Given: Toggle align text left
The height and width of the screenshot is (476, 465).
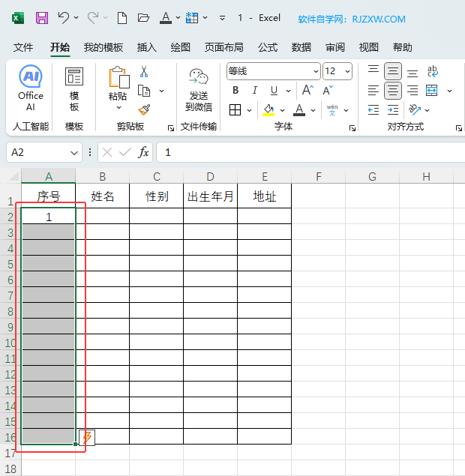Looking at the screenshot, I should point(373,91).
